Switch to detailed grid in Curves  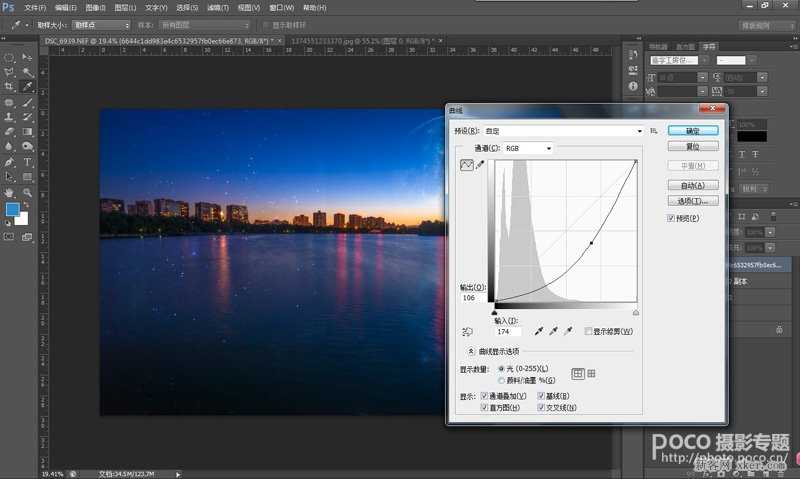[x=591, y=374]
